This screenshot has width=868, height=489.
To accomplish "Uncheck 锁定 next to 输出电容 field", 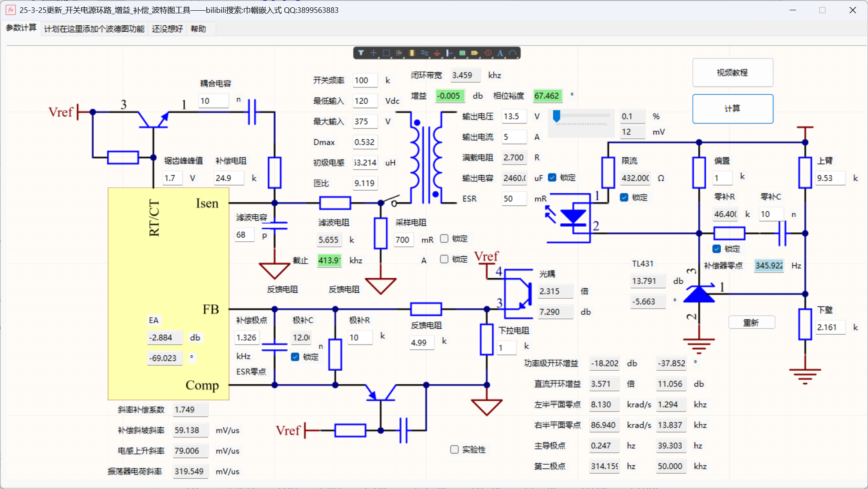I will (x=552, y=177).
